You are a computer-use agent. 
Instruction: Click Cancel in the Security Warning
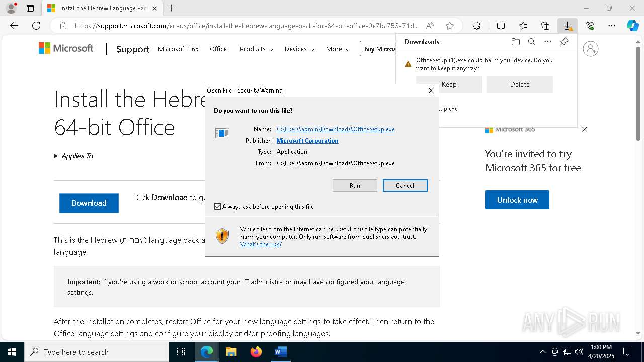[x=405, y=186]
